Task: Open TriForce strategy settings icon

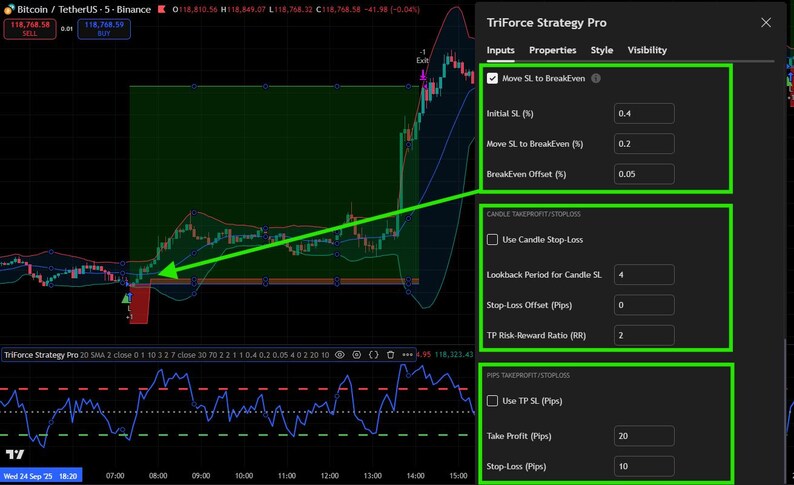Action: pyautogui.click(x=356, y=355)
